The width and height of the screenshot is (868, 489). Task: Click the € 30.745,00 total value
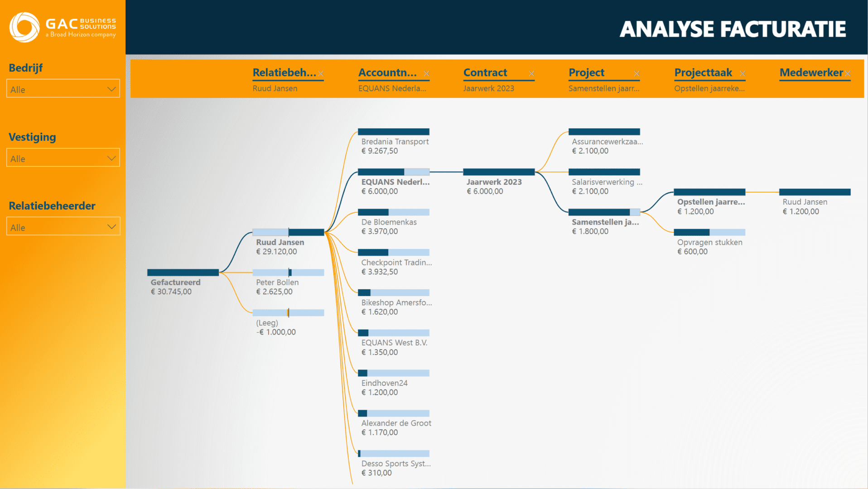coord(171,292)
